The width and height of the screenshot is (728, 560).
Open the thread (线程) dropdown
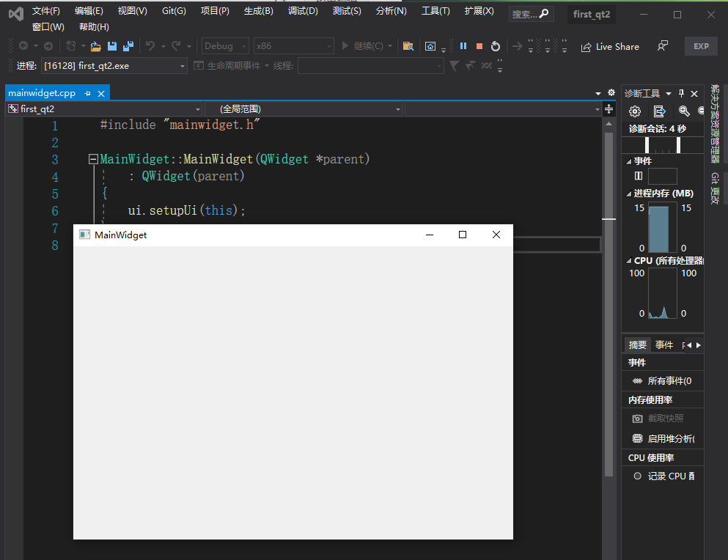point(370,66)
